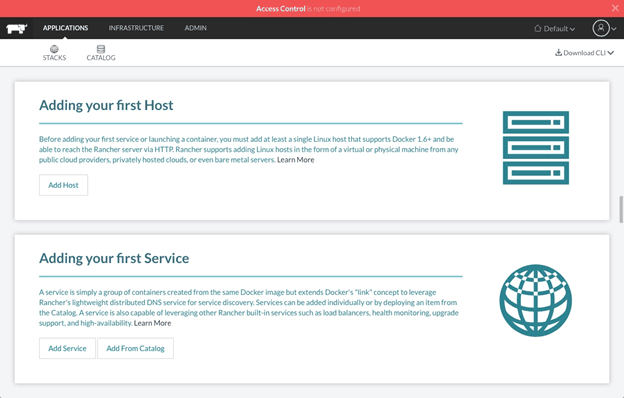Open the Infrastructure menu
Viewport: 624px width, 398px height.
pos(136,28)
